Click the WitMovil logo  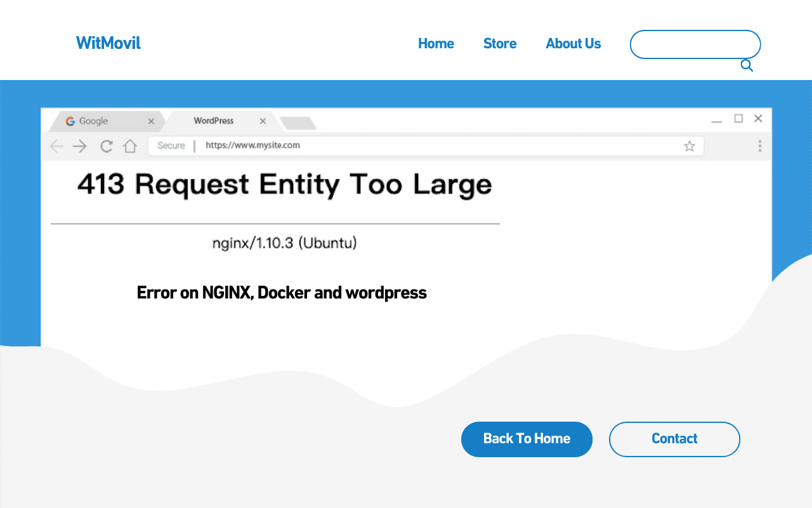108,43
